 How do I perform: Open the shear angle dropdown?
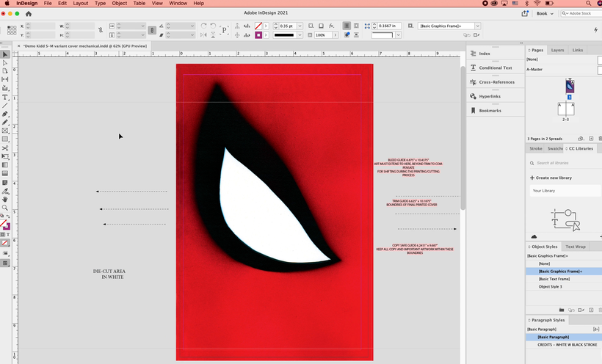click(x=192, y=35)
